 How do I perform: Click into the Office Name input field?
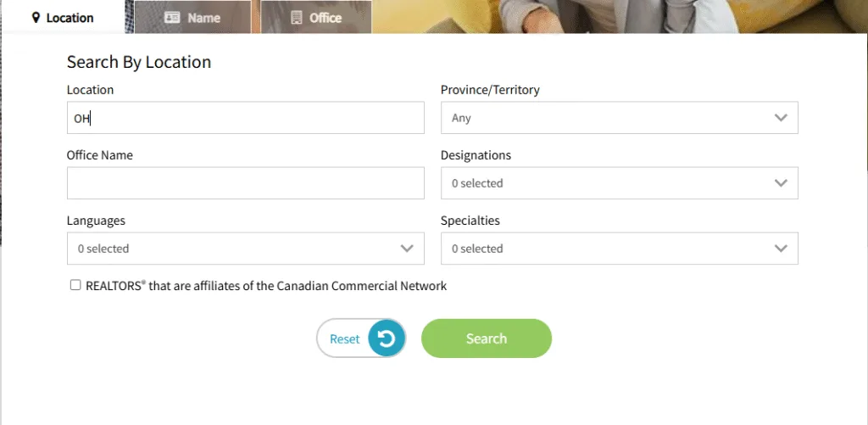(245, 183)
